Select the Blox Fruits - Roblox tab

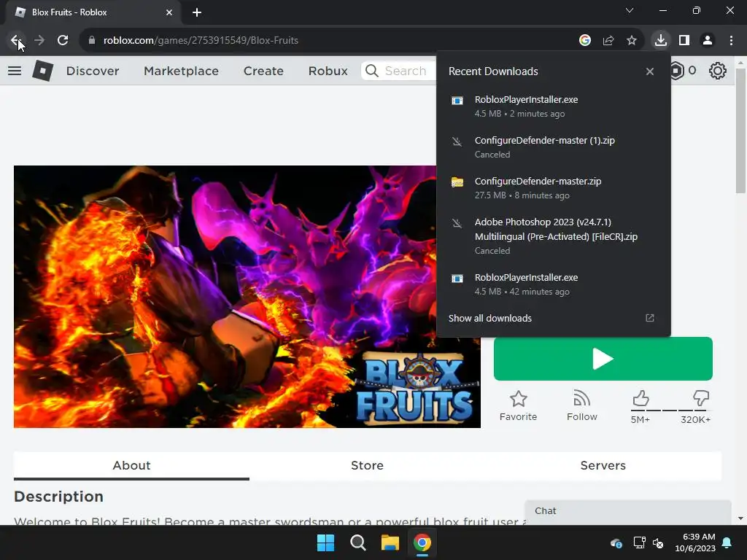click(x=93, y=12)
